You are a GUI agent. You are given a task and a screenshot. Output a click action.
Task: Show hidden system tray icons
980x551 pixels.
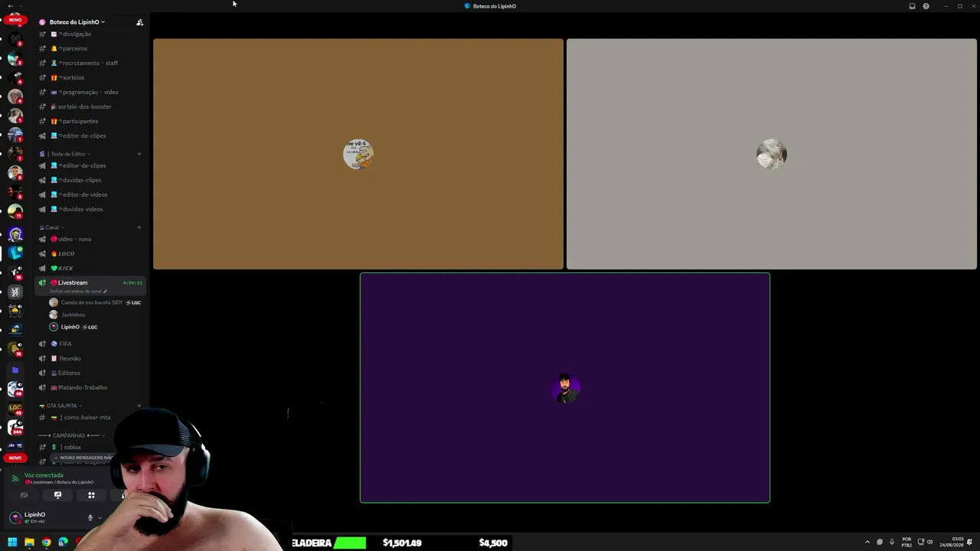pyautogui.click(x=867, y=543)
